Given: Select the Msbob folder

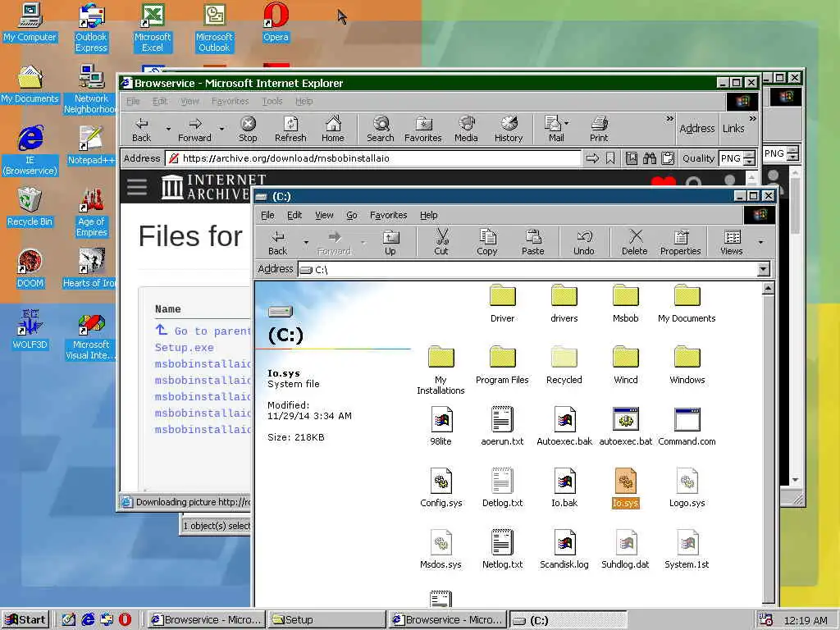Looking at the screenshot, I should [626, 304].
